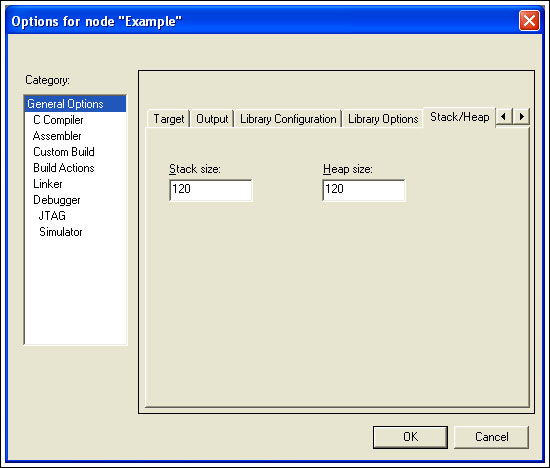Select the Stack/Heap tab
The width and height of the screenshot is (550, 468).
click(460, 117)
